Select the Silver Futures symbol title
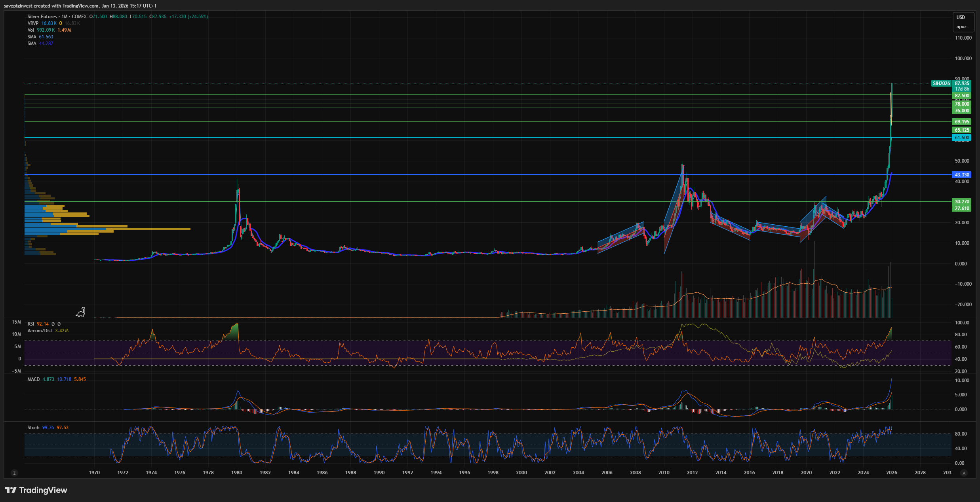 coord(42,17)
